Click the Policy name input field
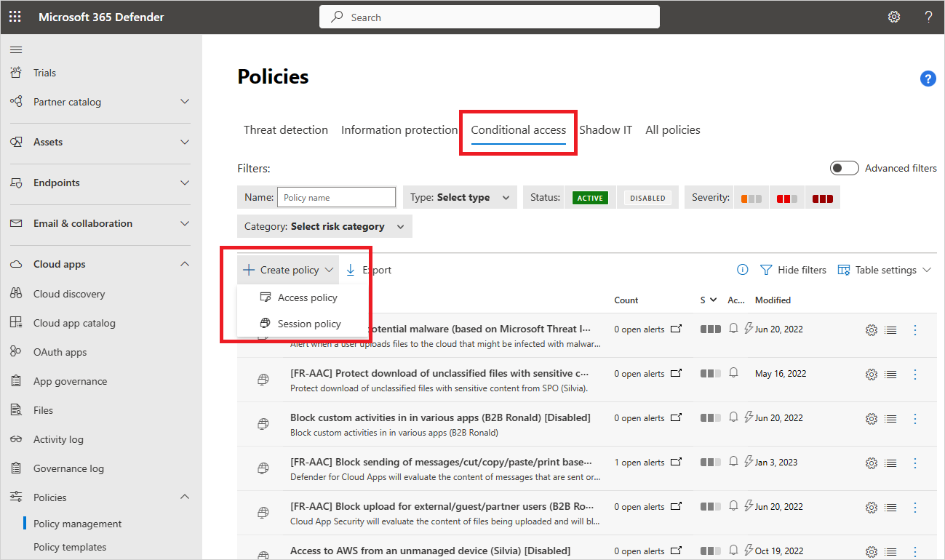Image resolution: width=945 pixels, height=560 pixels. tap(336, 196)
